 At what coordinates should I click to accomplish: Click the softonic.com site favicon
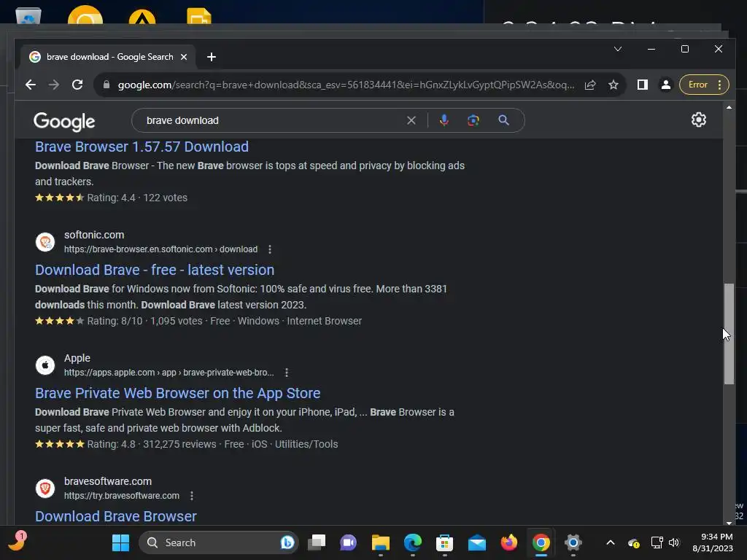pyautogui.click(x=45, y=242)
